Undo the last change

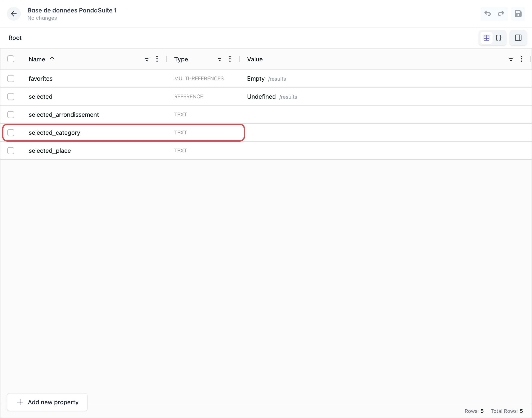[x=487, y=14]
